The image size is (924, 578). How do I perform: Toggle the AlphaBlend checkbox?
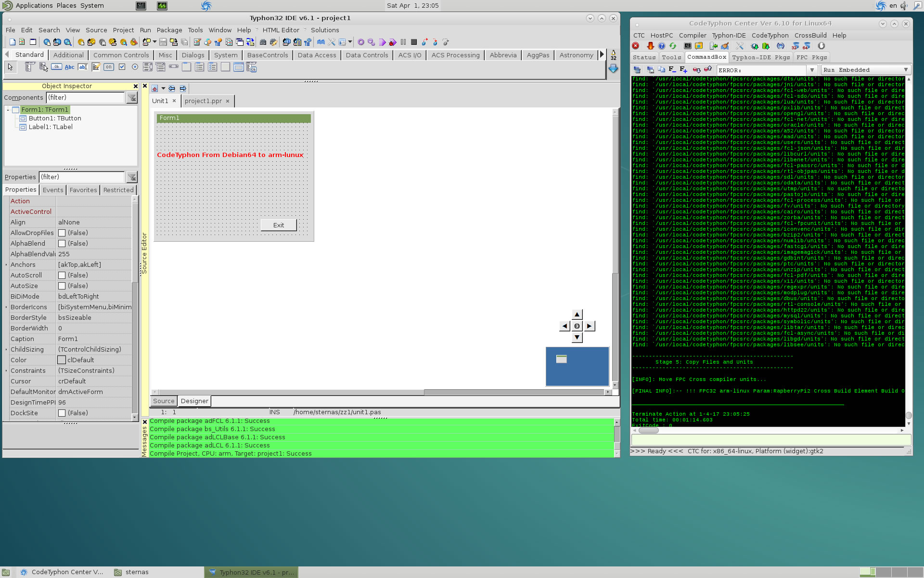click(62, 244)
